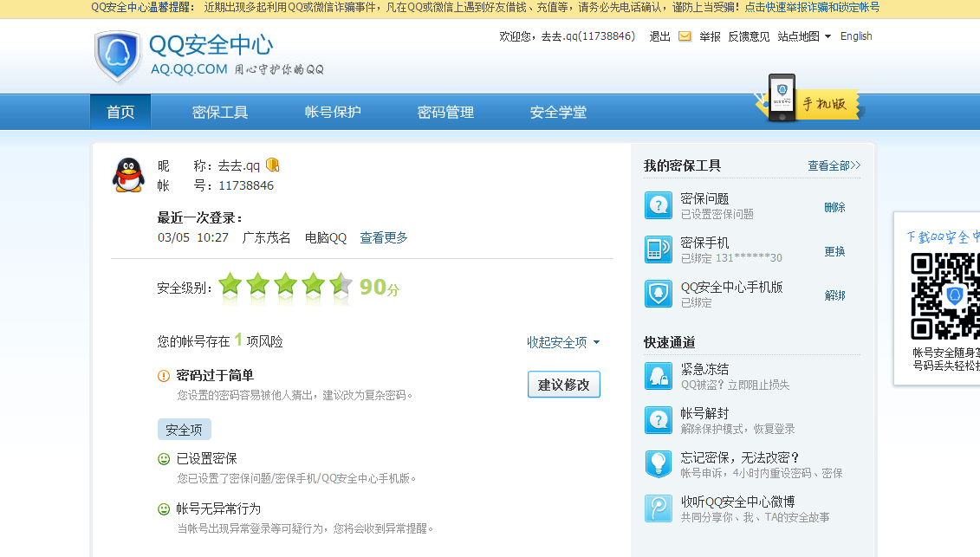Click 退出 to log out
The image size is (980, 557).
[x=660, y=36]
